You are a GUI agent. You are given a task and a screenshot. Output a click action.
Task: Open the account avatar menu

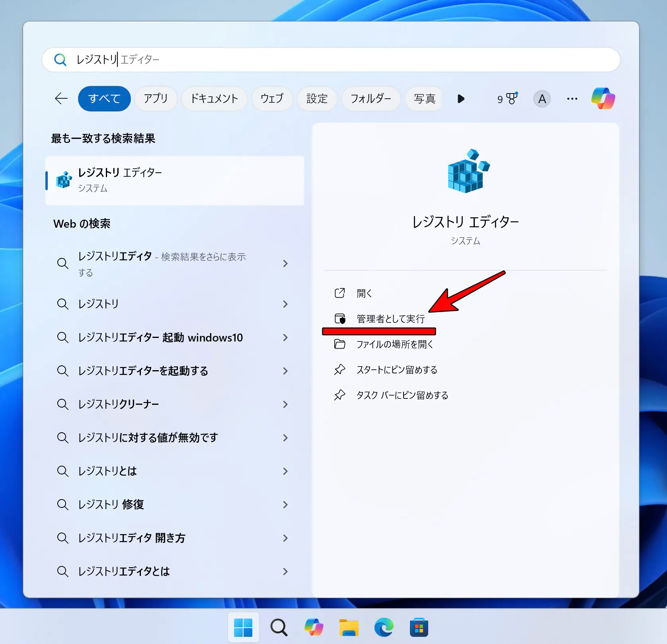(541, 99)
